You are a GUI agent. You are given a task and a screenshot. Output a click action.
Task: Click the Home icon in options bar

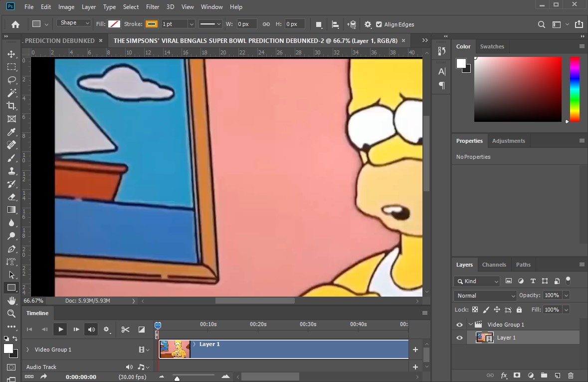coord(15,24)
